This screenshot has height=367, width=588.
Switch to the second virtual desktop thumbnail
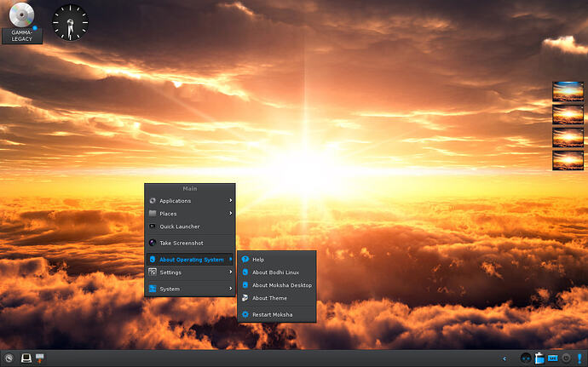coord(568,114)
